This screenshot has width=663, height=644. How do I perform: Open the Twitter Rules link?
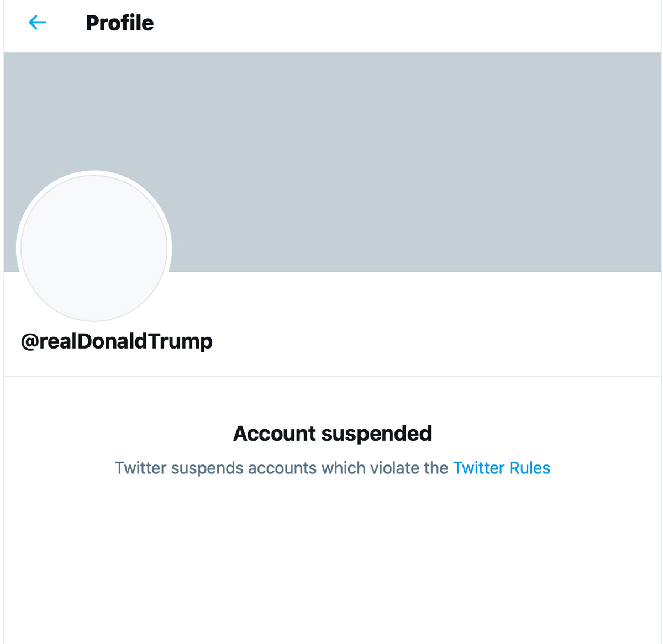click(x=501, y=468)
